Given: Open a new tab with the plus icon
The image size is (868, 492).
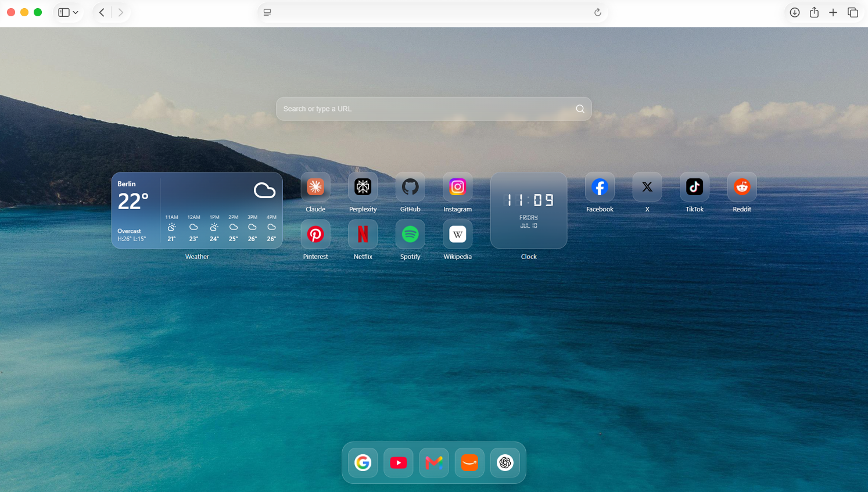Looking at the screenshot, I should tap(833, 12).
